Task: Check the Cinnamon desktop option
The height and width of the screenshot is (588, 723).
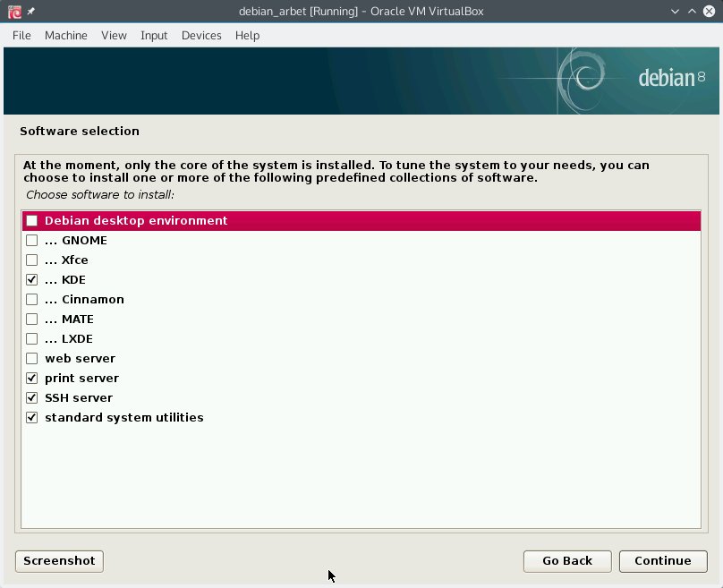Action: point(32,299)
